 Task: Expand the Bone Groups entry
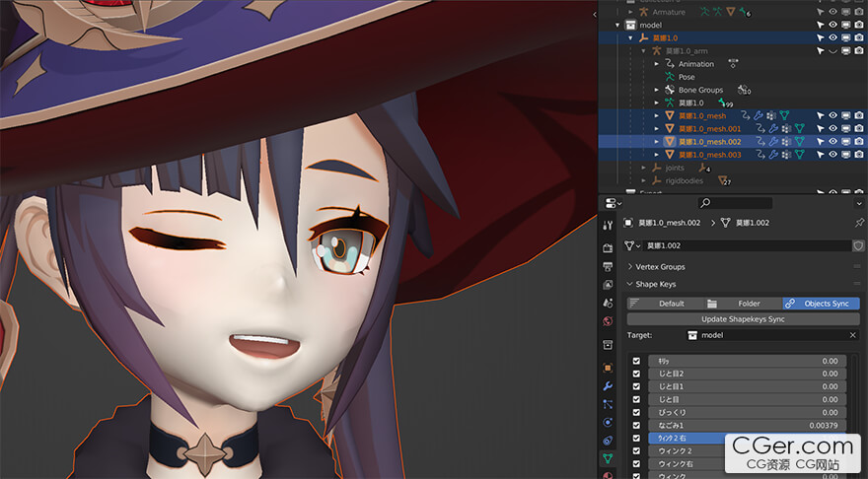point(657,90)
